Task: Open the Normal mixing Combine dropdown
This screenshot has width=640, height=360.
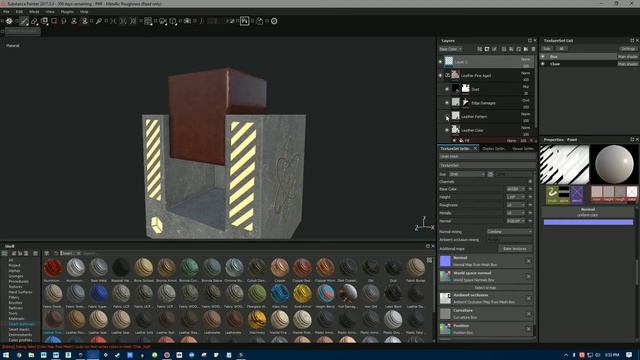Action: coord(510,232)
